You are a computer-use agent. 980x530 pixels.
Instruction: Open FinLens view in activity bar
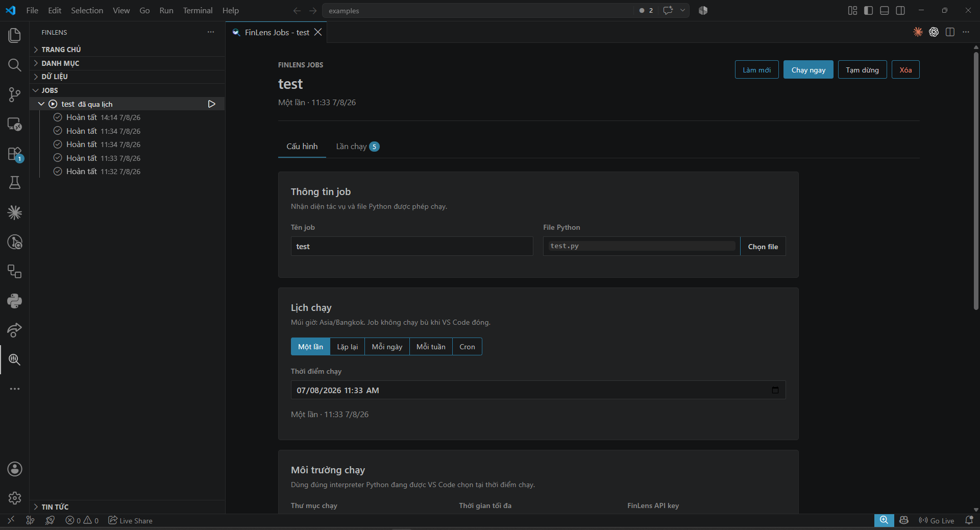click(15, 359)
